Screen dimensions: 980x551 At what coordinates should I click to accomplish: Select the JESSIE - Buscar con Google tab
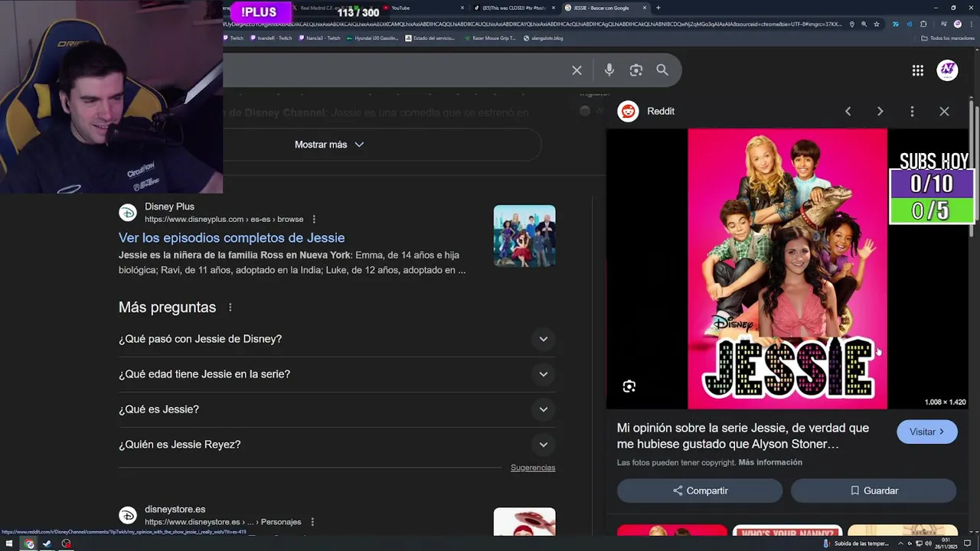[605, 8]
